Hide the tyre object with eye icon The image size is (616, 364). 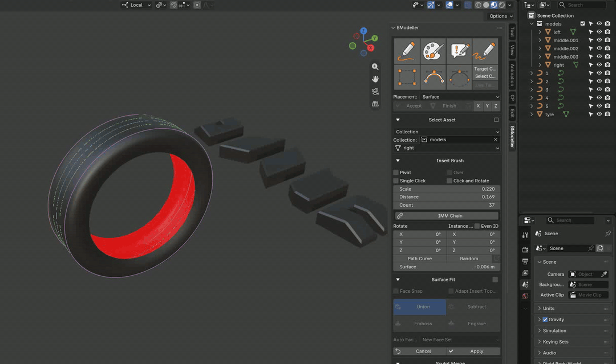coord(599,114)
